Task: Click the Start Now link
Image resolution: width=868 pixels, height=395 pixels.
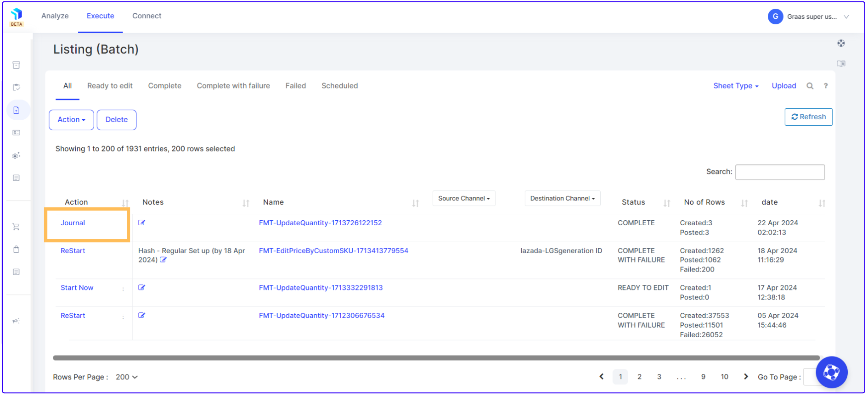Action: coord(77,288)
